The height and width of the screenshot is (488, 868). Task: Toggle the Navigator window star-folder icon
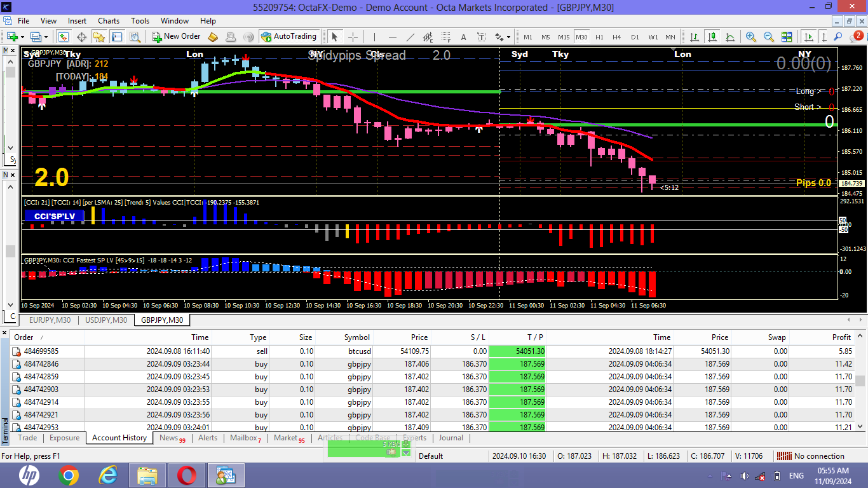(99, 36)
